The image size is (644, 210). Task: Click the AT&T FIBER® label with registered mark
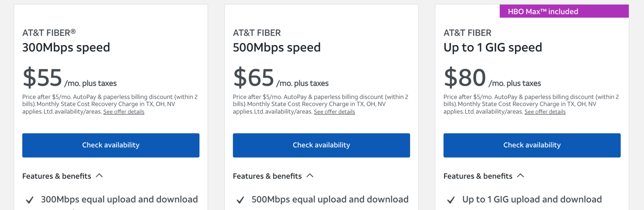click(x=49, y=33)
